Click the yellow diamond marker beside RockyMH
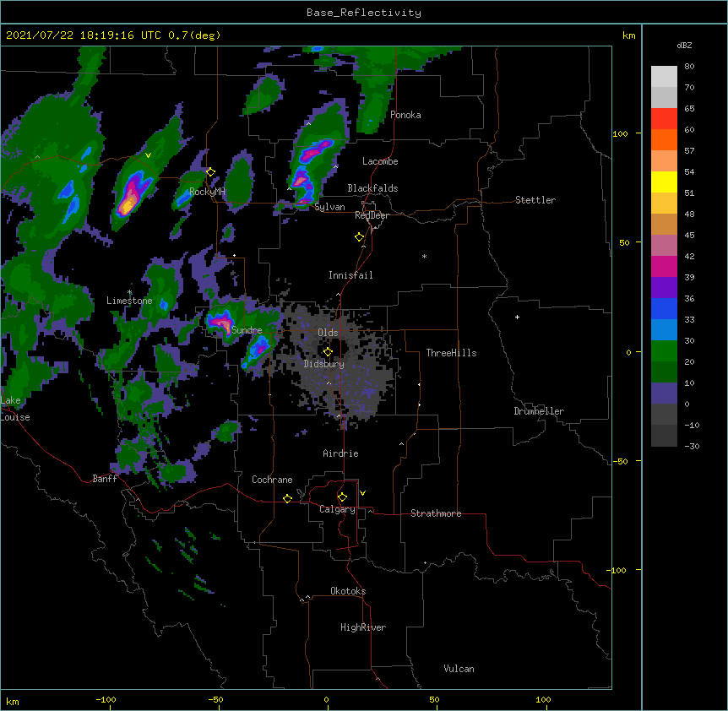This screenshot has width=728, height=711. (x=211, y=172)
